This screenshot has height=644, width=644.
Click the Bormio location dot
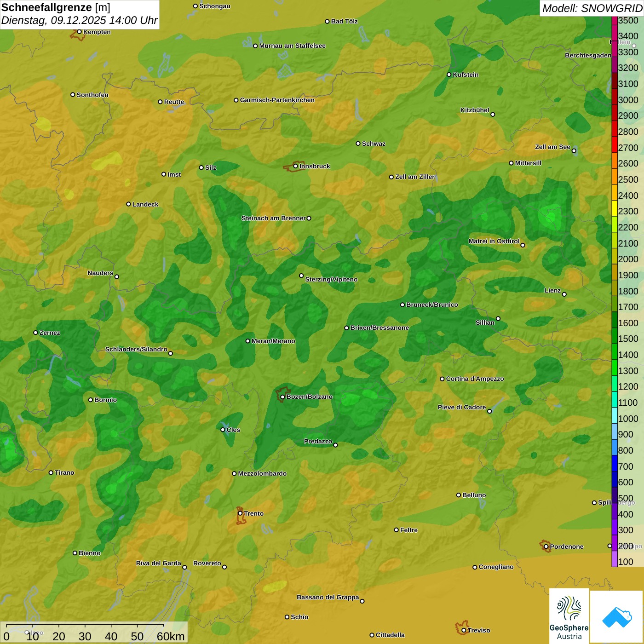[91, 400]
